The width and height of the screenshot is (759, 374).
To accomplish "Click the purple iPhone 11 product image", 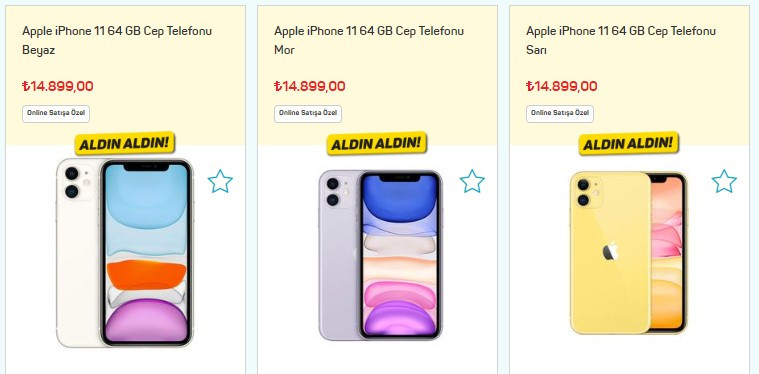I will point(380,255).
